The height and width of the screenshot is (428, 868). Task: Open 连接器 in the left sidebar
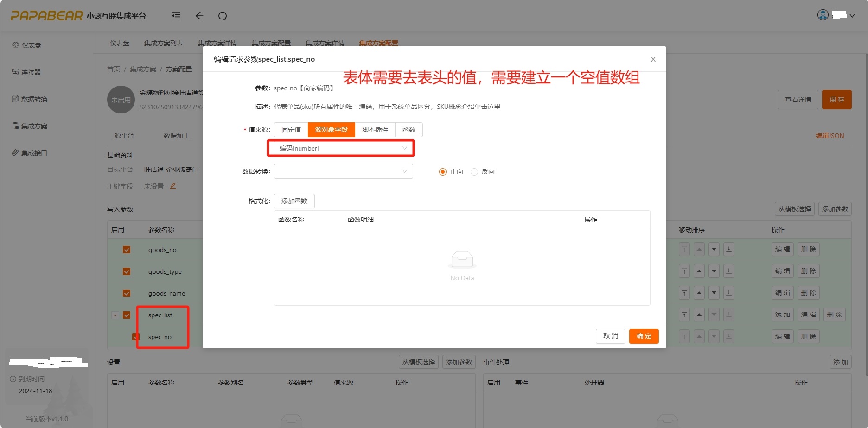(x=31, y=72)
